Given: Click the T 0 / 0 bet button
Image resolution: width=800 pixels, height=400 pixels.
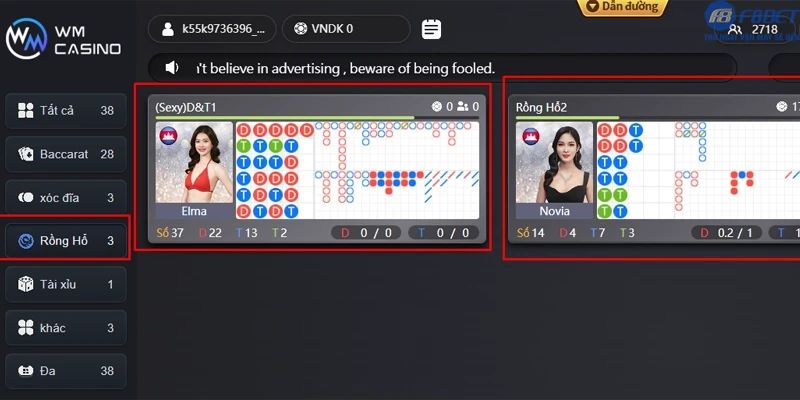Looking at the screenshot, I should (x=443, y=233).
